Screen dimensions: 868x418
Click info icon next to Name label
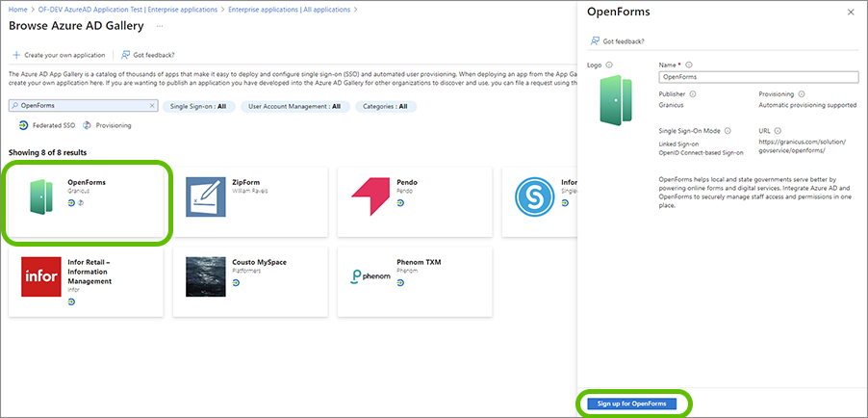click(689, 65)
